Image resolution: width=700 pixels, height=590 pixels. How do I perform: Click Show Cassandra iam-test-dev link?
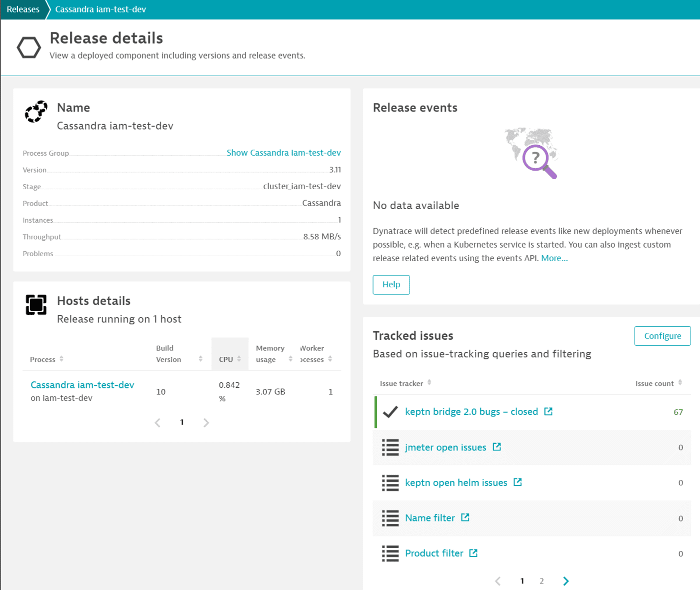[x=283, y=153]
